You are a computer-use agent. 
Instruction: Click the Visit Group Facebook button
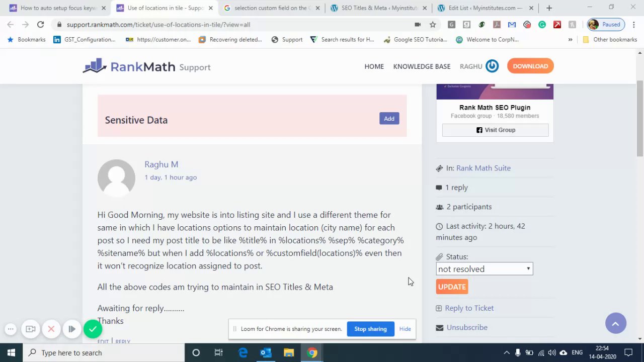coord(495,130)
